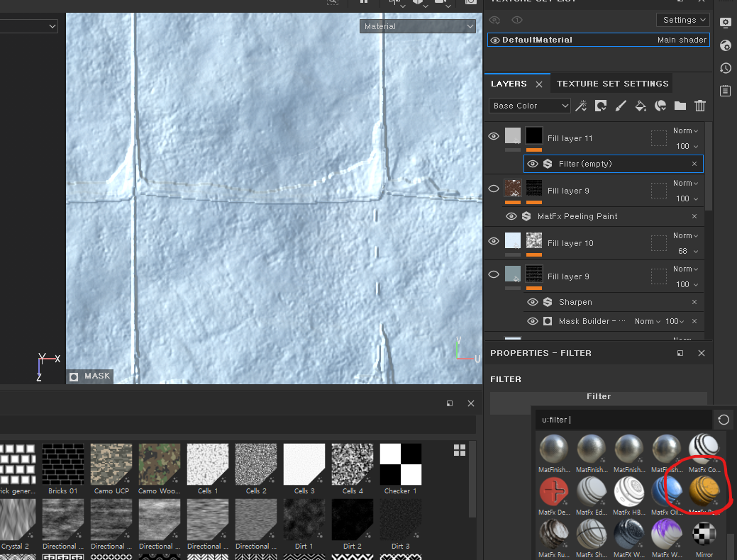Click the layers panel vertical scrollbar
Image resolution: width=737 pixels, height=560 pixels.
tap(709, 167)
